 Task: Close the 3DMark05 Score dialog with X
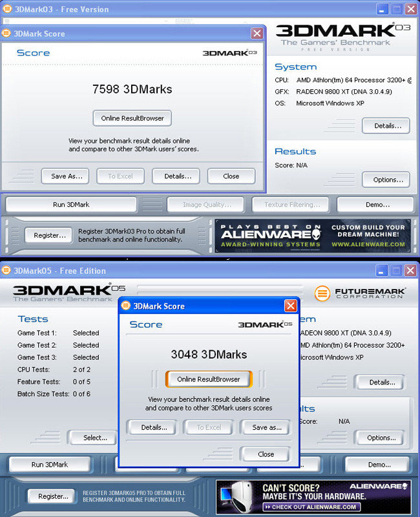click(x=291, y=306)
